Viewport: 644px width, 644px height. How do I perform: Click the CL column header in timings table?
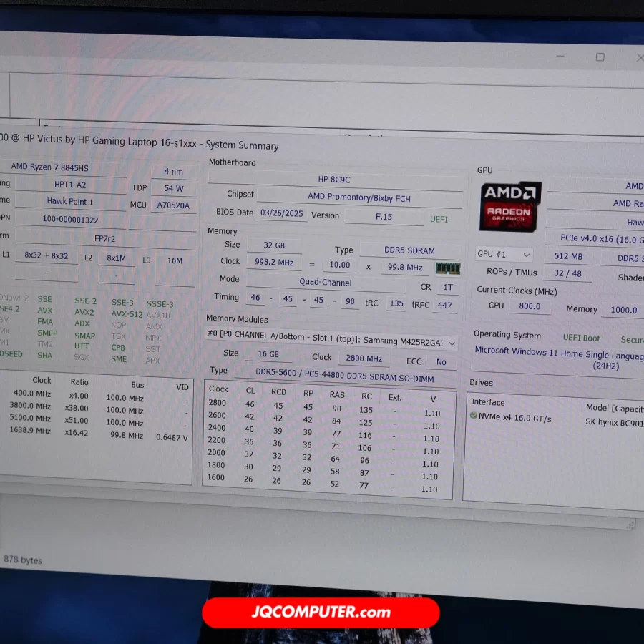250,391
